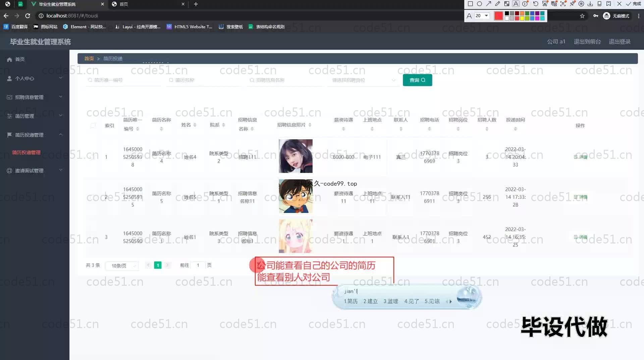The height and width of the screenshot is (360, 644).
Task: Expand 招聘信息管理 sidebar menu
Action: click(x=35, y=97)
